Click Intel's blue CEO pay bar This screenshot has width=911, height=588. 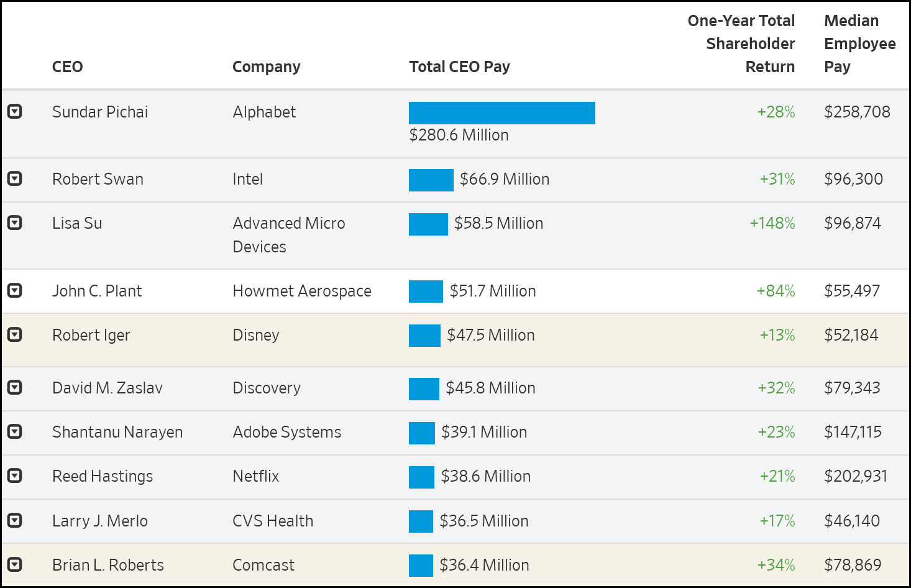coord(431,180)
